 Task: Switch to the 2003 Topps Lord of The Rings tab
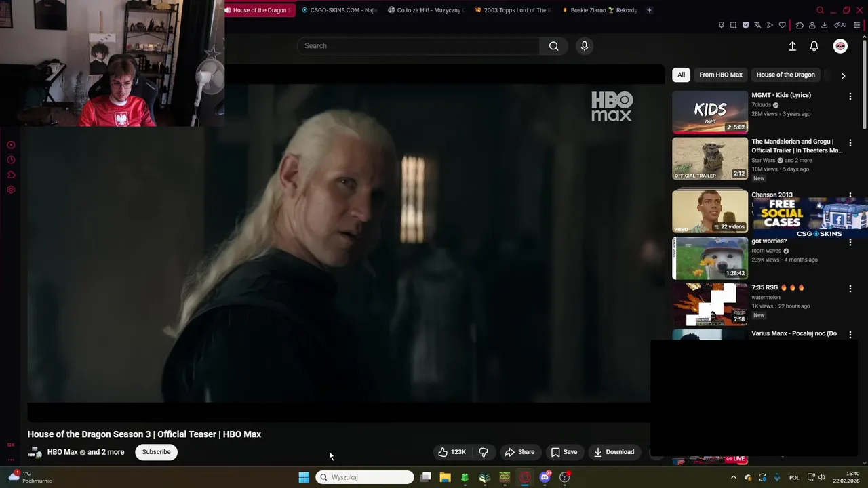click(x=513, y=10)
